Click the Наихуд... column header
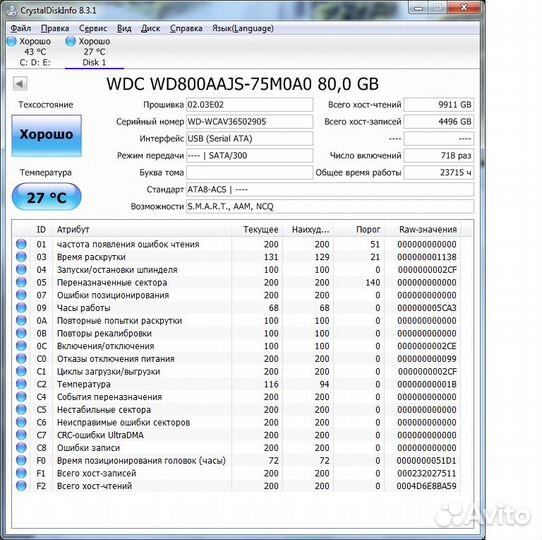The width and height of the screenshot is (542, 540). click(x=309, y=230)
